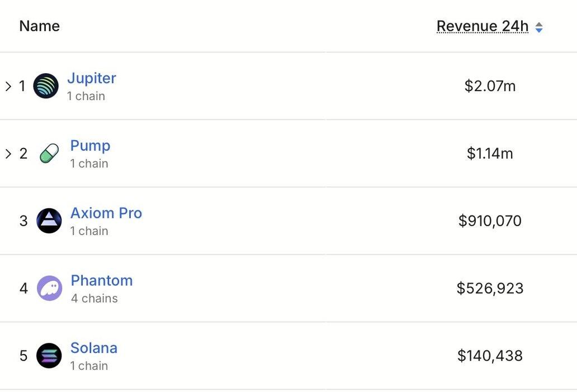Open the Phantom protocol link
Screen dimensions: 577x392
coord(102,281)
